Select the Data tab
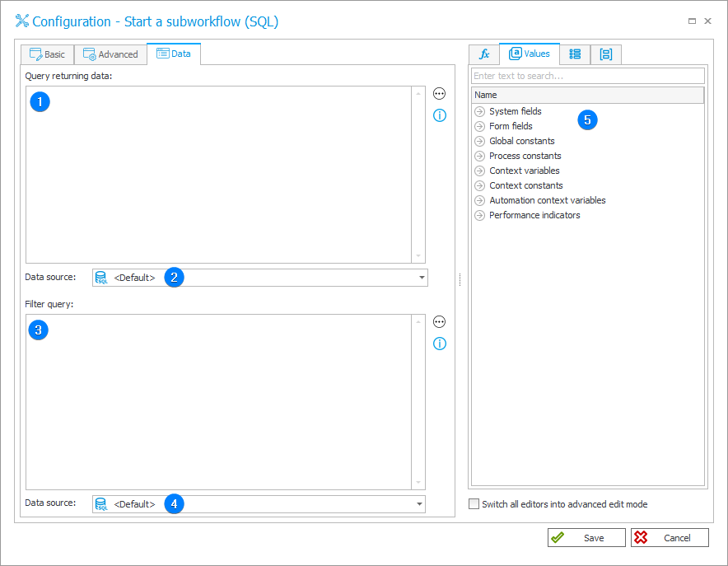The height and width of the screenshot is (566, 728). pos(174,54)
